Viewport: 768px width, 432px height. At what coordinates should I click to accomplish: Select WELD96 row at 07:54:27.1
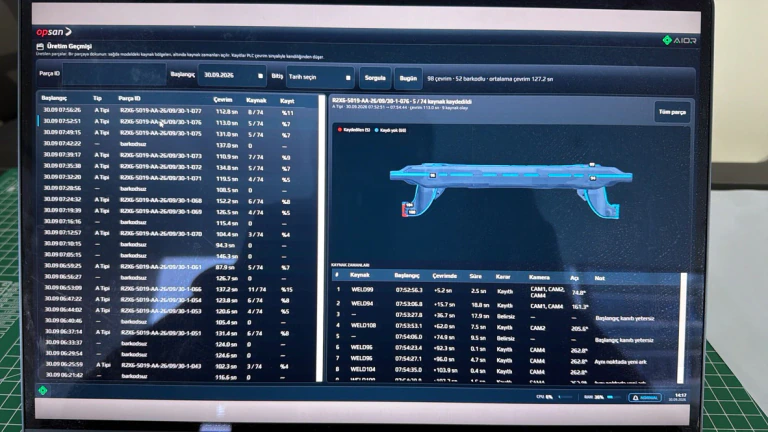click(x=504, y=360)
